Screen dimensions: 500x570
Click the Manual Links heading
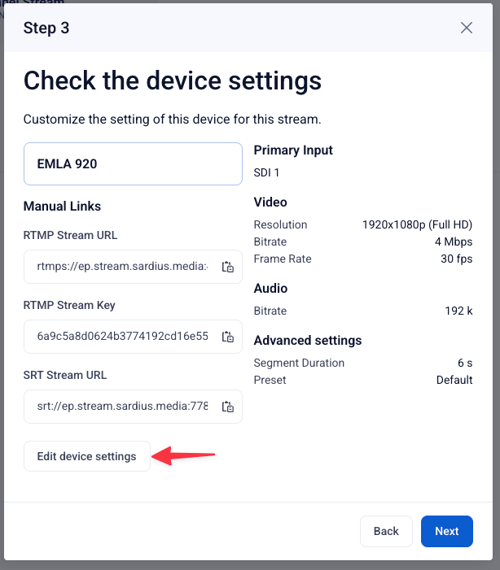click(62, 206)
